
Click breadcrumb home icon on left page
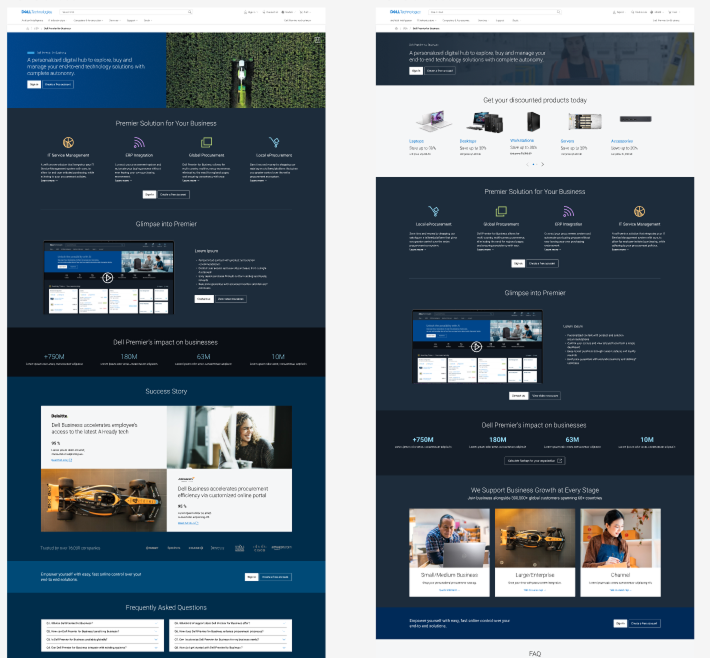pyautogui.click(x=28, y=29)
